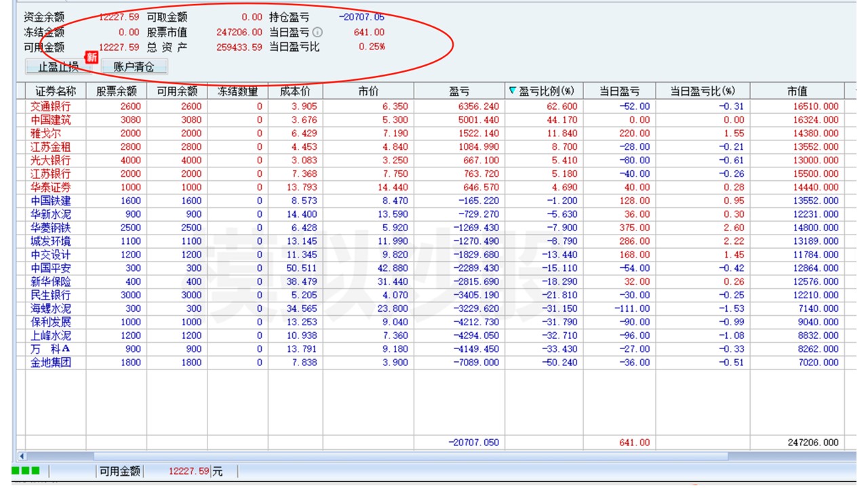This screenshot has height=488, width=868.
Task: Click 金地集团 loss value -7089.000
Action: 476,363
